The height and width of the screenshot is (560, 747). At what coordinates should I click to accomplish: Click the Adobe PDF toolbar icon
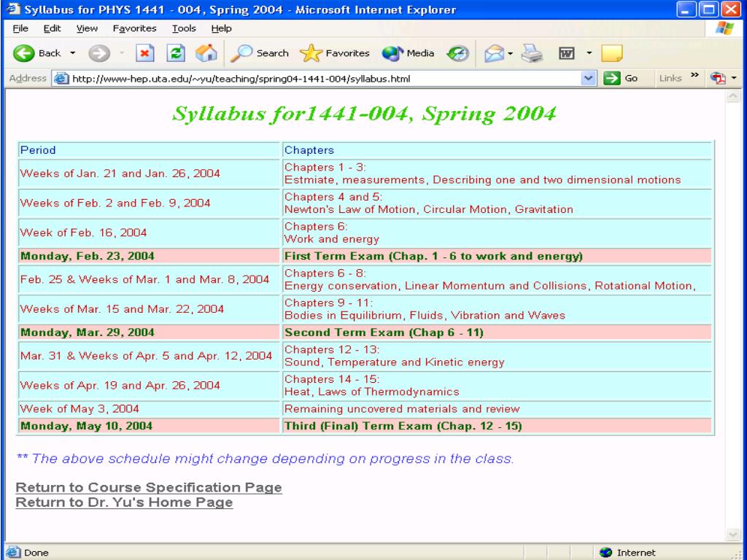pos(718,78)
